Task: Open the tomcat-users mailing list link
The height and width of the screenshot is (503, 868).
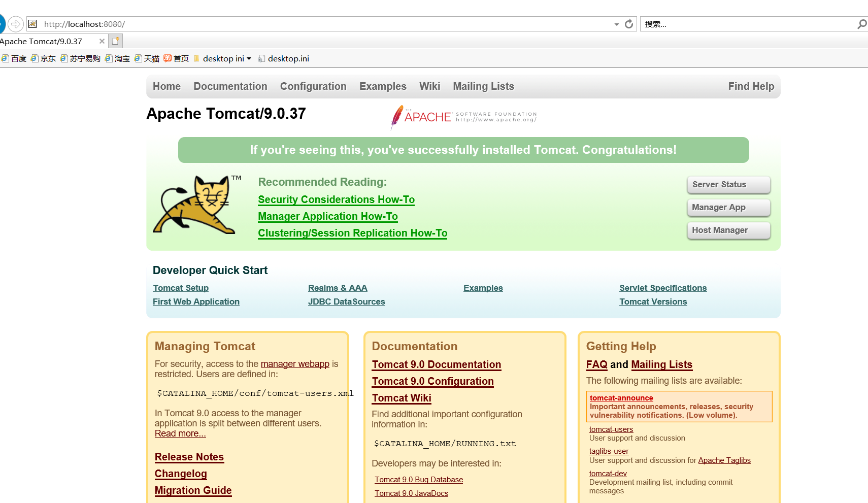Action: point(611,429)
